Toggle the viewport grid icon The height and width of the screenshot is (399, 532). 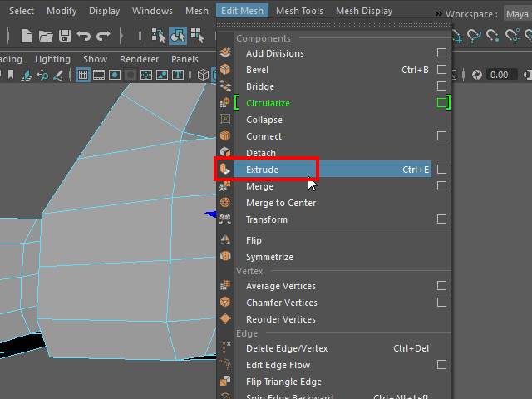83,75
